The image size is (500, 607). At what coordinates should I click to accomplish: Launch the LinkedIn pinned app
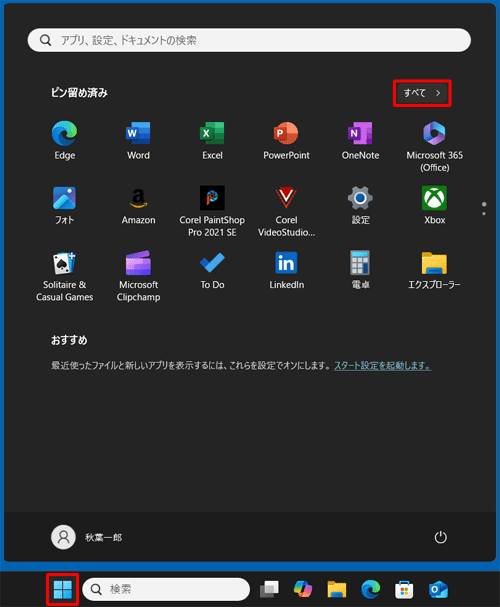[x=286, y=271]
